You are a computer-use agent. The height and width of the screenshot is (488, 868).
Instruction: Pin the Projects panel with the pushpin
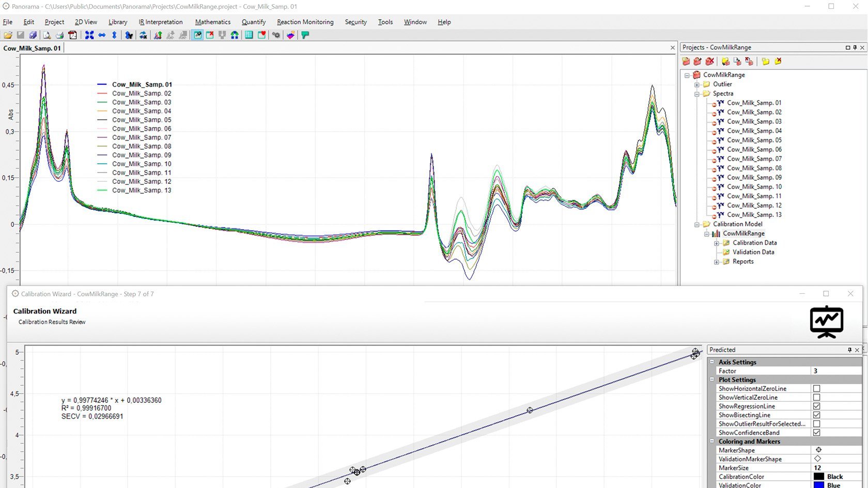(x=855, y=48)
